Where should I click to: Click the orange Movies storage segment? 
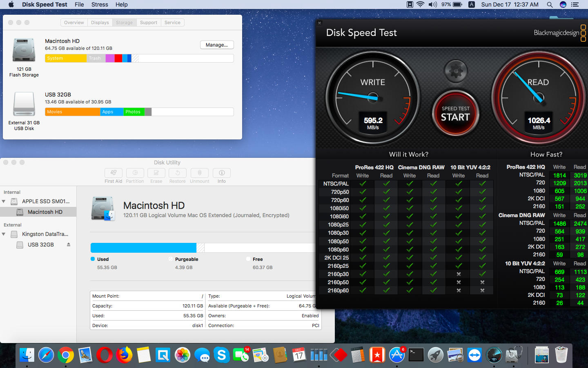pyautogui.click(x=73, y=112)
